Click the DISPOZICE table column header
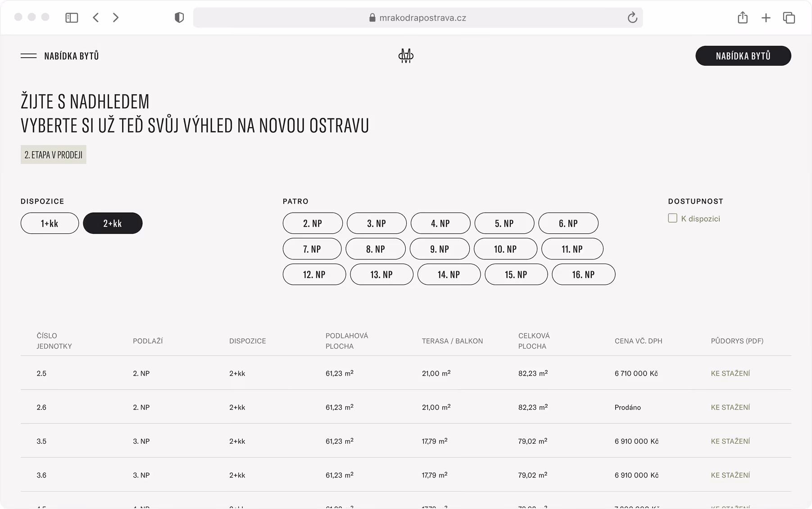812x509 pixels. pos(248,341)
